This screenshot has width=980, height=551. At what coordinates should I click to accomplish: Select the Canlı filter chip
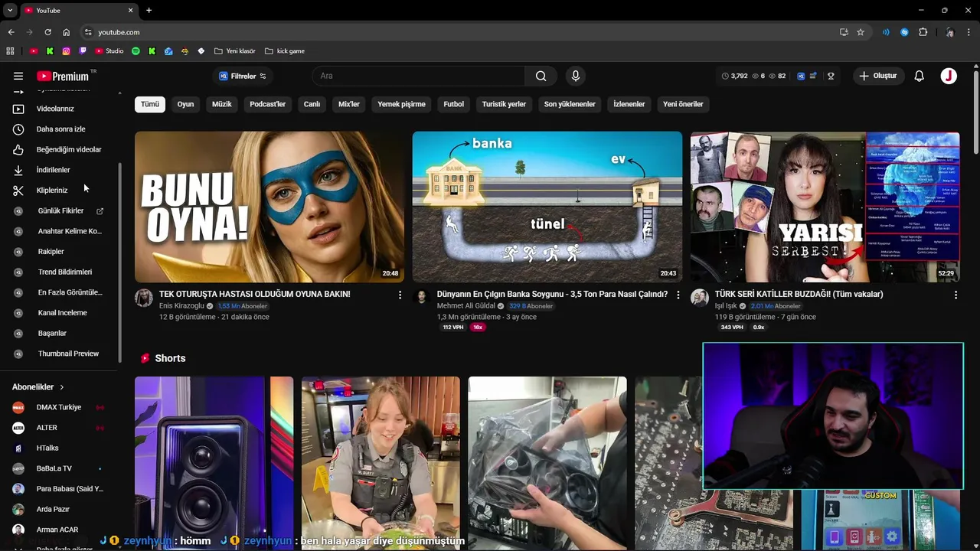point(312,104)
